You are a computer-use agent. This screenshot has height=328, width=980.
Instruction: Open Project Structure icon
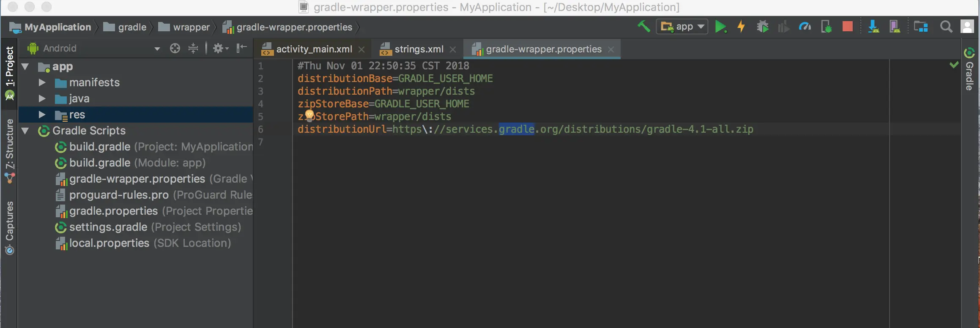pyautogui.click(x=921, y=27)
